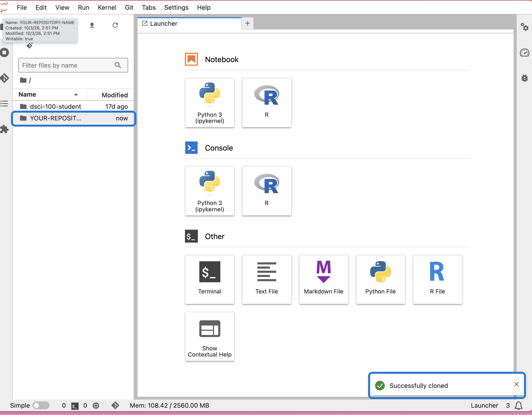Open the debugger bug icon panel
532x415 pixels.
(525, 78)
